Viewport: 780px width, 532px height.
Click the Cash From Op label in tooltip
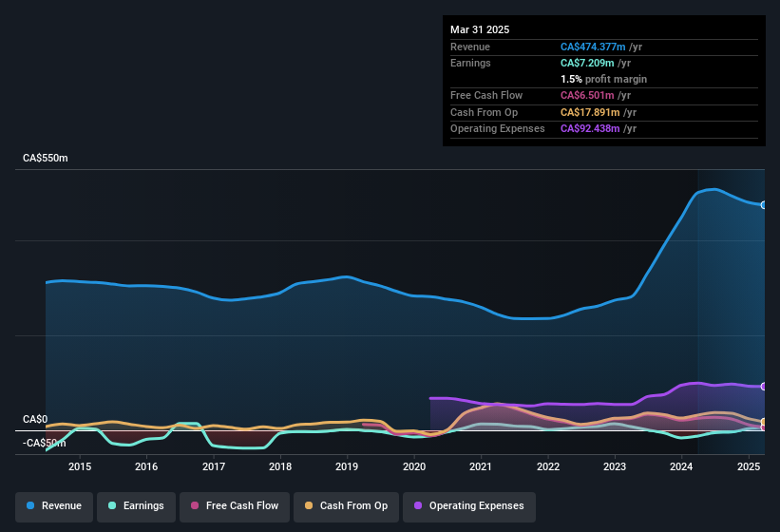[x=484, y=112]
